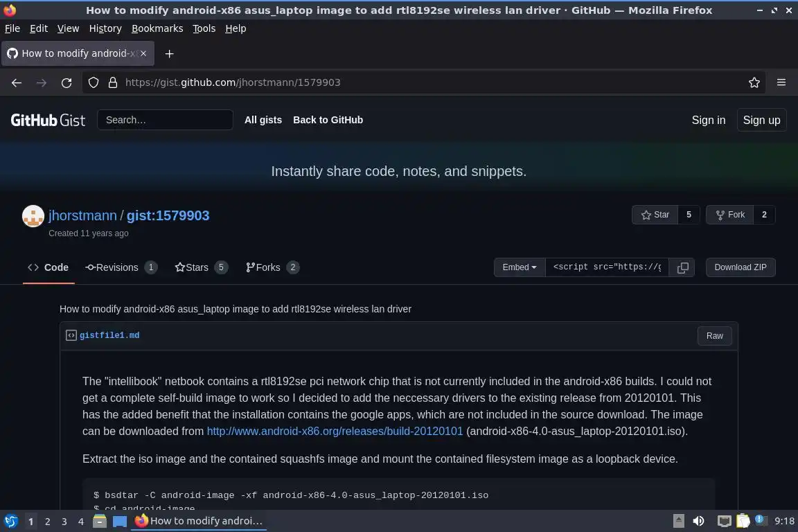
Task: Click the blue desktop icon in taskbar
Action: pyautogui.click(x=120, y=522)
